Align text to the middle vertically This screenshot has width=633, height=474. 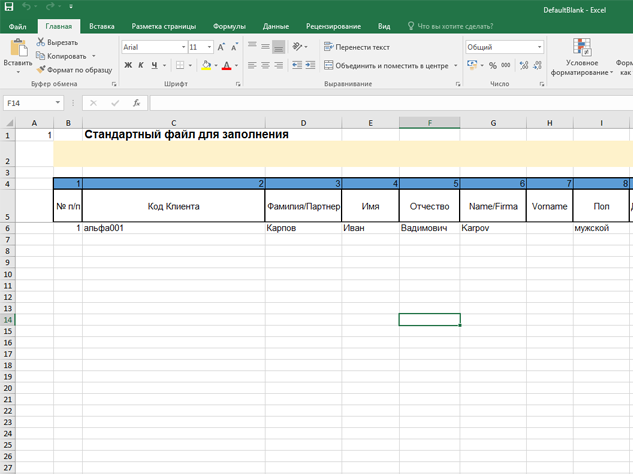265,46
